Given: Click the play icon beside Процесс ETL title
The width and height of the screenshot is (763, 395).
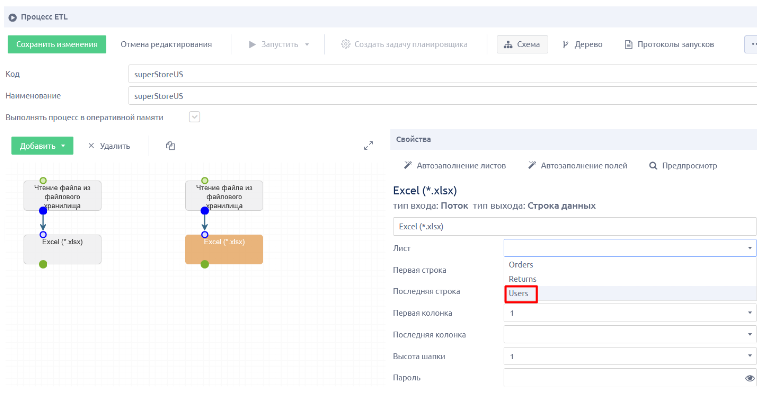Looking at the screenshot, I should (x=13, y=17).
